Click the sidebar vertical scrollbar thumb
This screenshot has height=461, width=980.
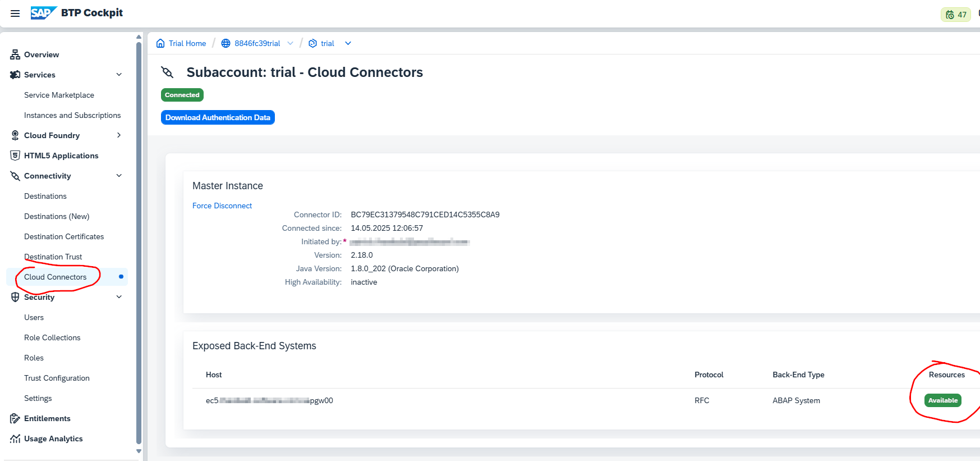[x=139, y=243]
